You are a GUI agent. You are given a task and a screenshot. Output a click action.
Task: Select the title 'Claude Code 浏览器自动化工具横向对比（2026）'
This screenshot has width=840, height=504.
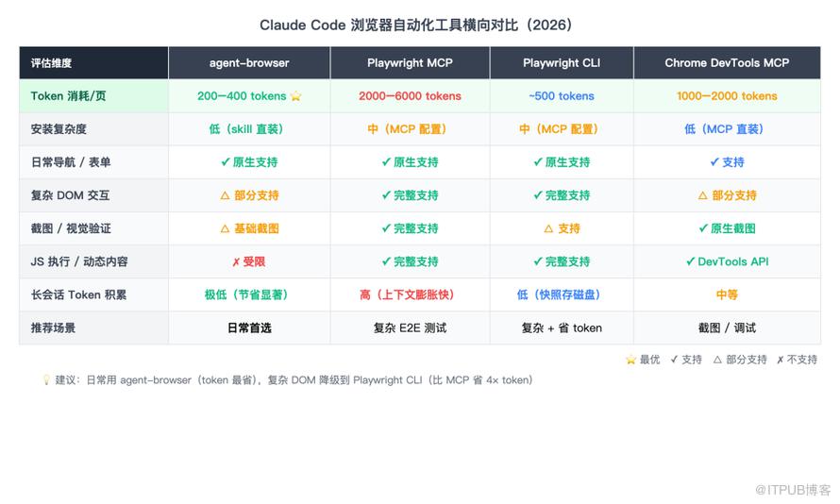click(x=416, y=25)
